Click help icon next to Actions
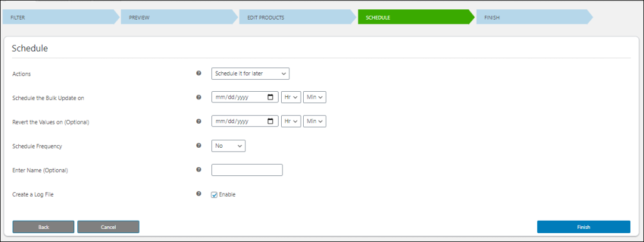The height and width of the screenshot is (242, 644). pos(199,74)
